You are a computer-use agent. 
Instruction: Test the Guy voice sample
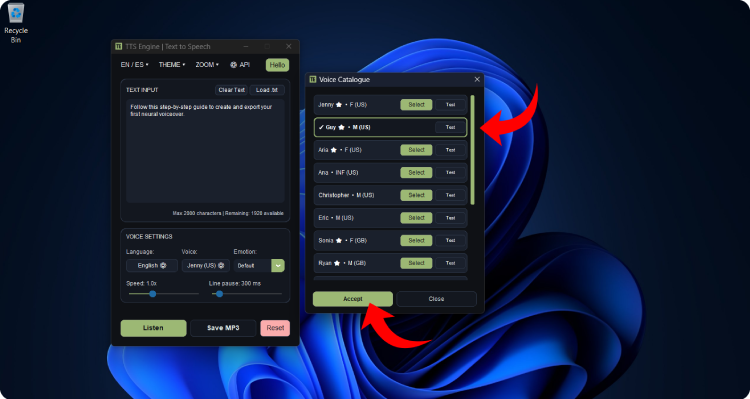coord(450,128)
